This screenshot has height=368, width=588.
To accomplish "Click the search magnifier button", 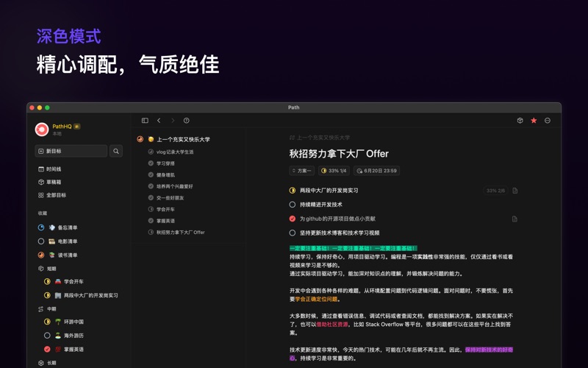I will click(x=116, y=151).
